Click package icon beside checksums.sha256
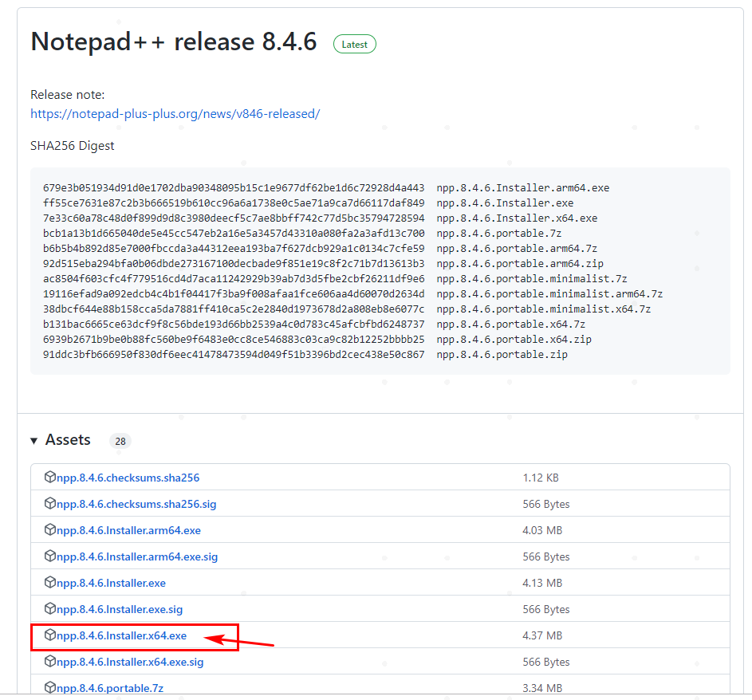This screenshot has width=752, height=700. (50, 477)
